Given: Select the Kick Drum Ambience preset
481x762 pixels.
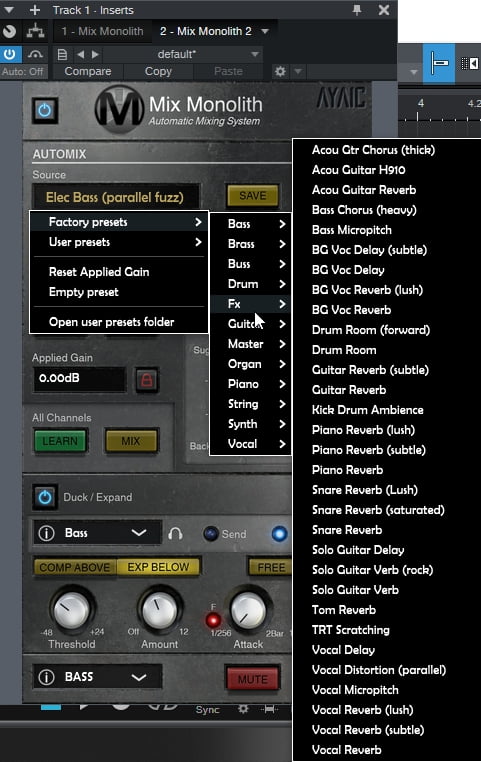Looking at the screenshot, I should pos(367,410).
